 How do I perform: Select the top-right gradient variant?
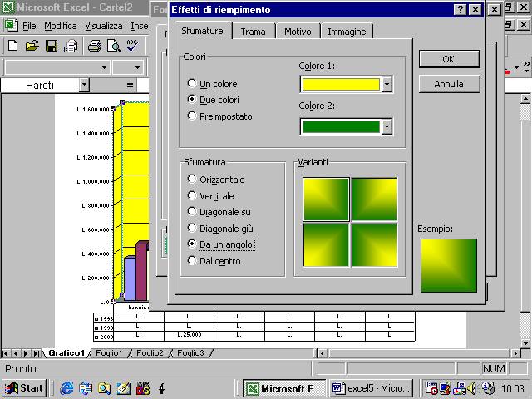click(374, 199)
